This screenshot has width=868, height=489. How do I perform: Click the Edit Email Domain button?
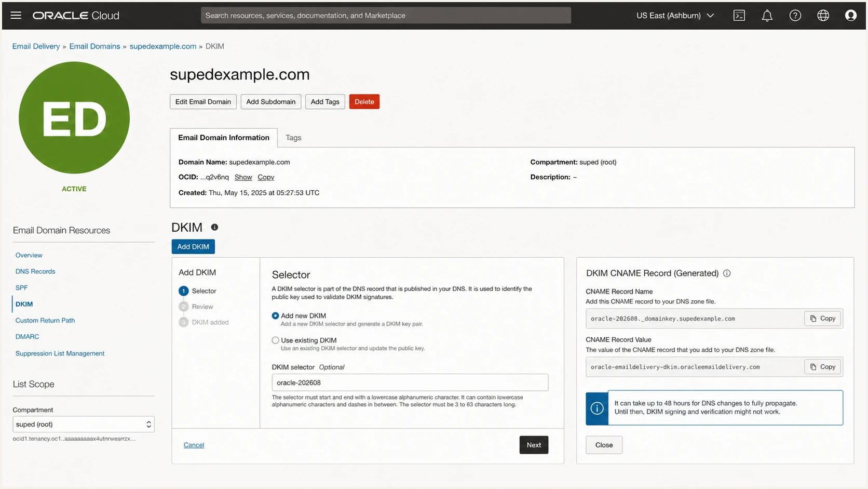(x=203, y=102)
